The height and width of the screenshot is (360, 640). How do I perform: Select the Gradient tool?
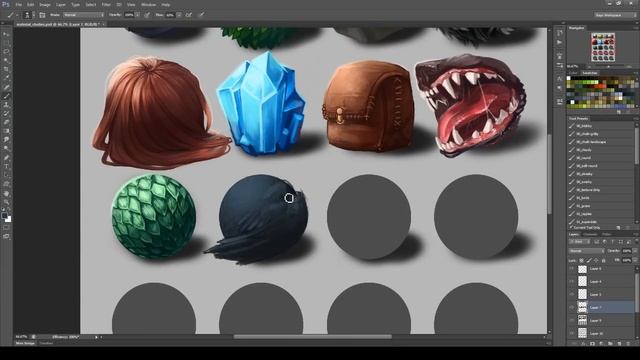pyautogui.click(x=6, y=131)
